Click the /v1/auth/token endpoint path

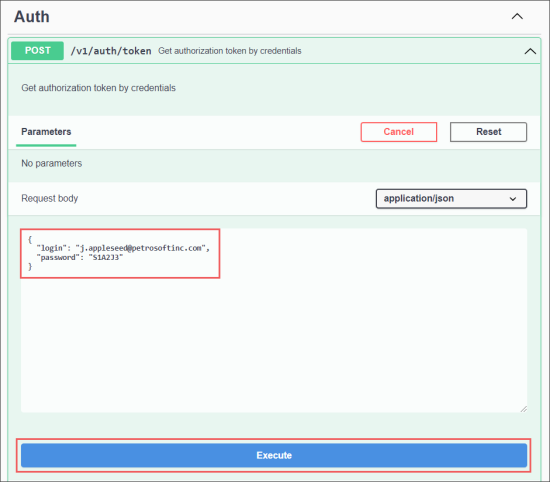tap(111, 51)
